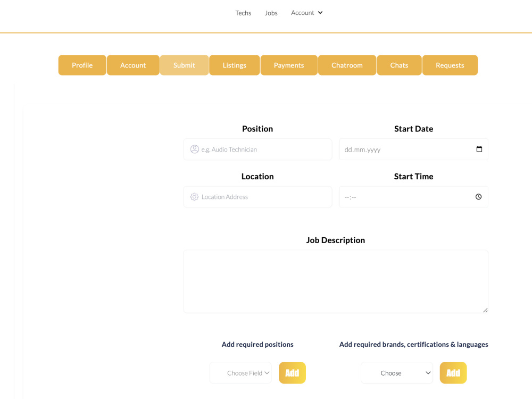Click Add for required positions

click(292, 373)
